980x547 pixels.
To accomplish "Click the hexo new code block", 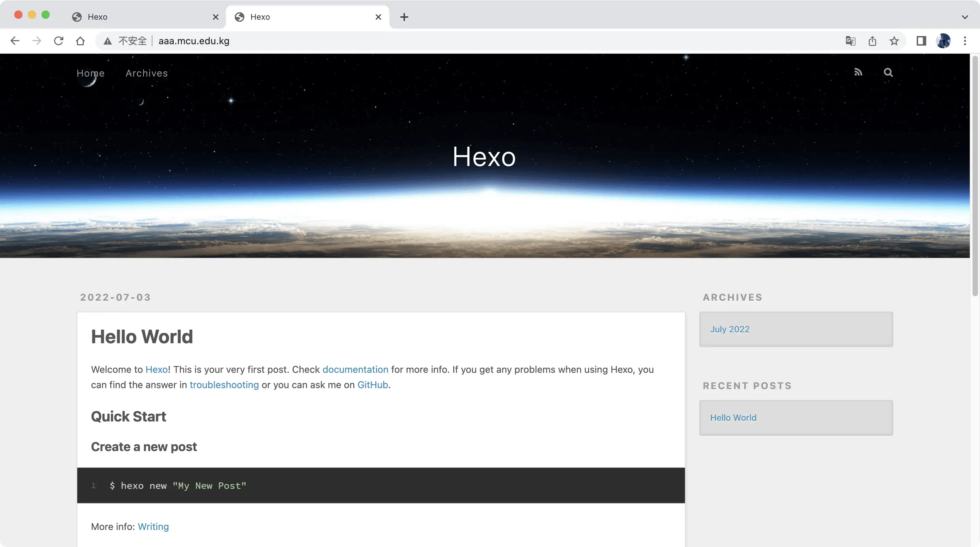I will (381, 486).
